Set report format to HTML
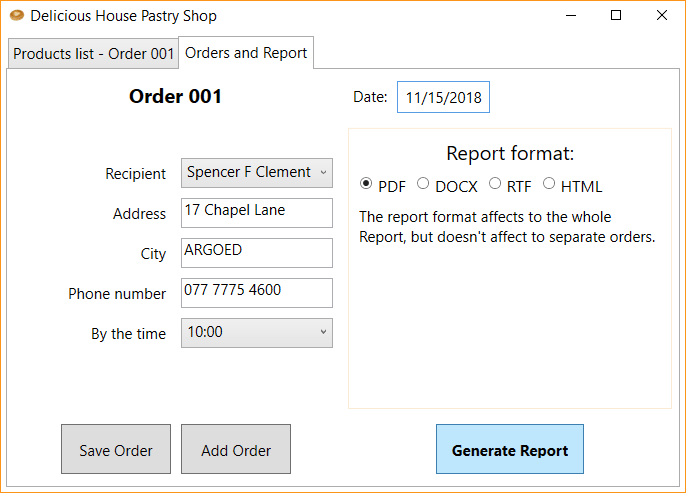This screenshot has height=493, width=686. point(549,185)
